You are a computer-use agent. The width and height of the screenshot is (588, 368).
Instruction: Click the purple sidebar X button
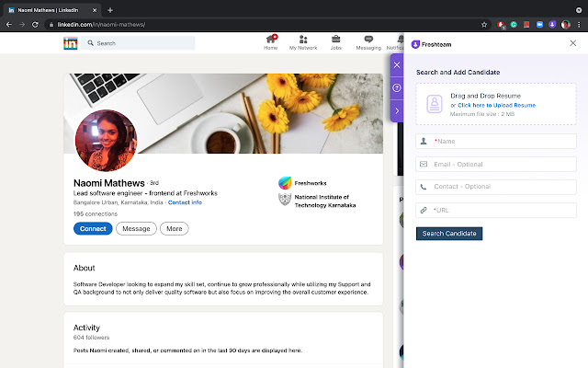[x=397, y=65]
